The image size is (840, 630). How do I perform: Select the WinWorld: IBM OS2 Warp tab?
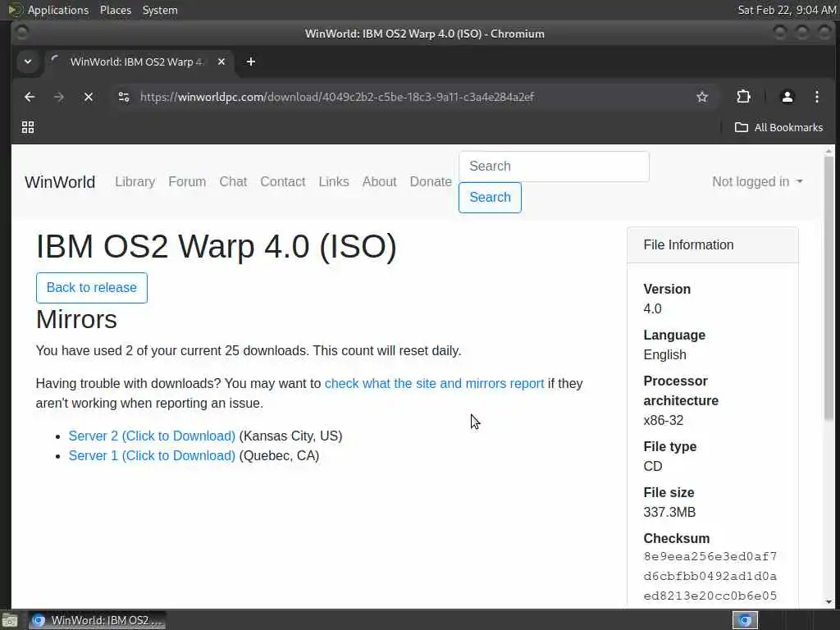[137, 62]
